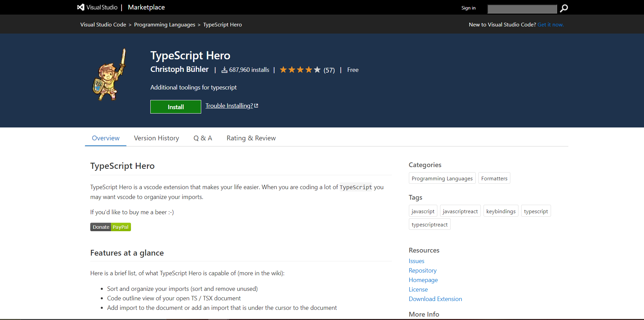The width and height of the screenshot is (644, 320).
Task: Click the (57) review count
Action: (329, 70)
